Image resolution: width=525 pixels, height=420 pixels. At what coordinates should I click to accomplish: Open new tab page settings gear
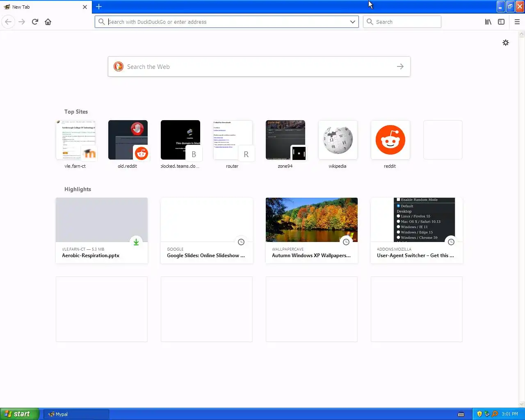click(x=506, y=43)
